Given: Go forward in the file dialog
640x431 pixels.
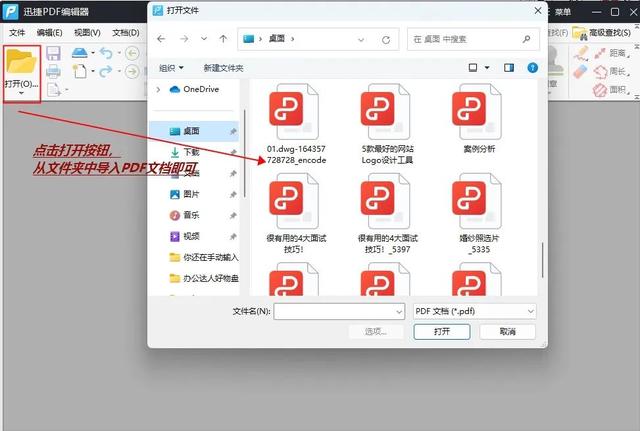Looking at the screenshot, I should coord(184,39).
